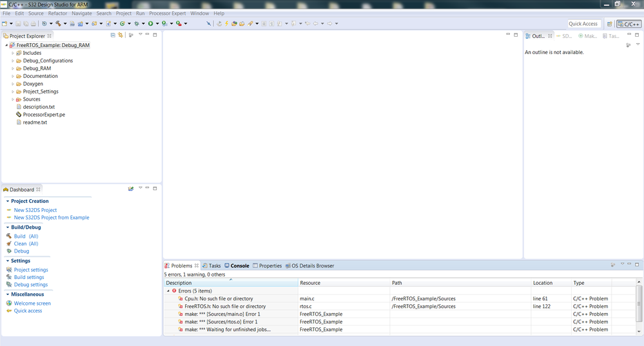Click the Build (All) link

pos(26,236)
